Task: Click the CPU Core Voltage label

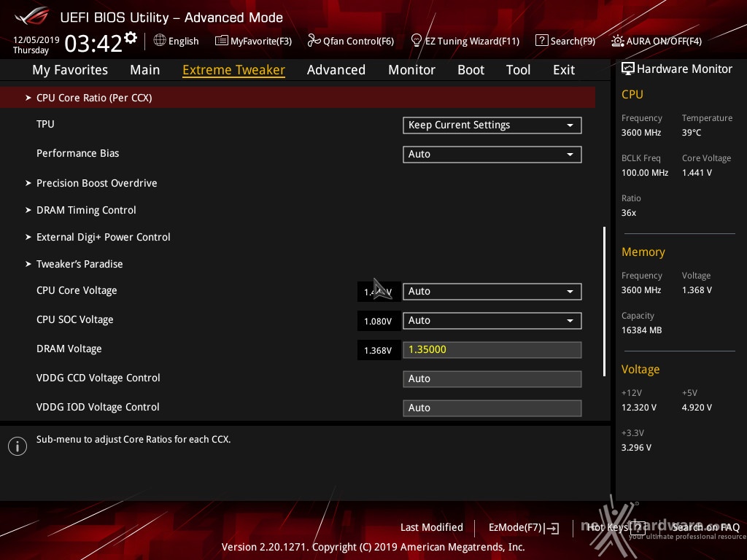Action: (x=77, y=290)
